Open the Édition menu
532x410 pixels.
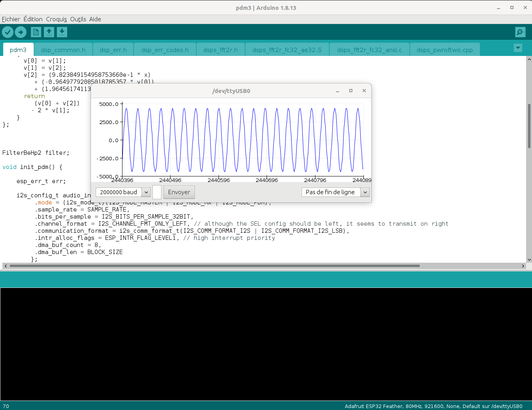point(33,19)
